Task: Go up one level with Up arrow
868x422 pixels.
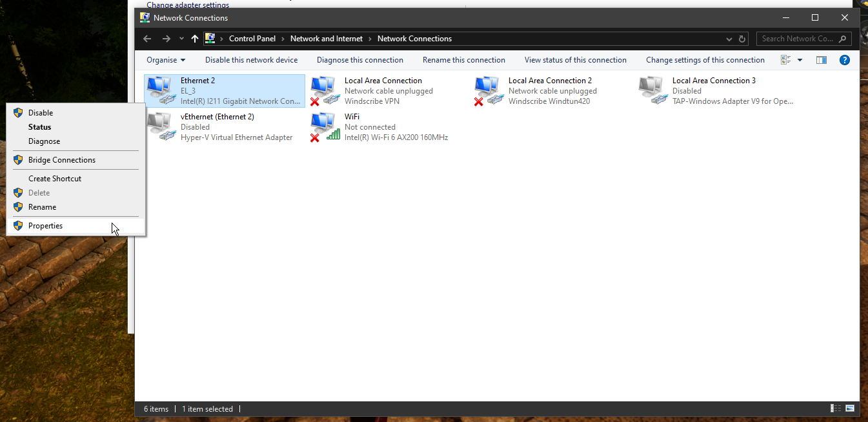Action: click(x=195, y=39)
